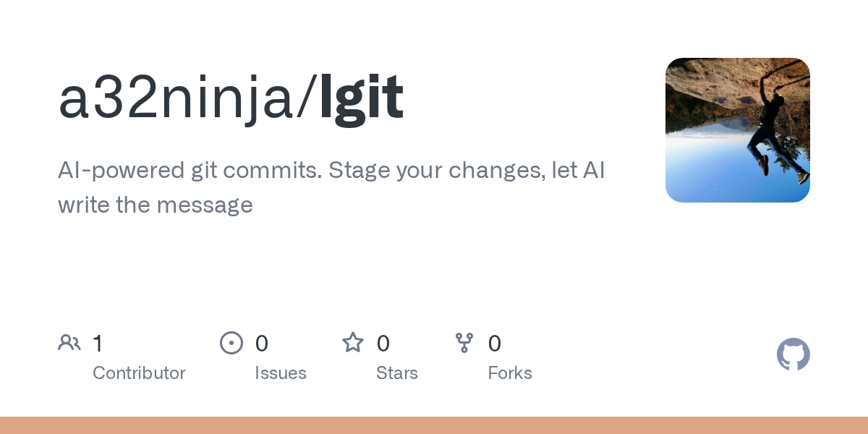868x434 pixels.
Task: Click the fork count above 'Forks'
Action: click(x=495, y=344)
